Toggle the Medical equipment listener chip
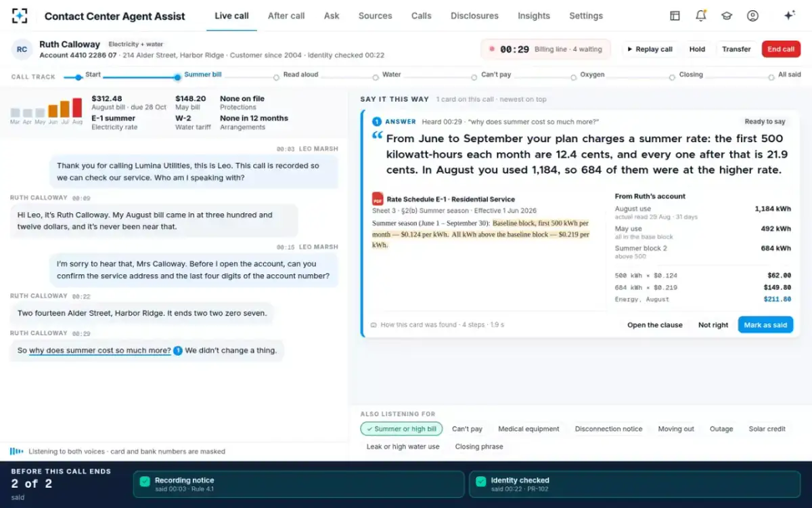This screenshot has width=812, height=508. coord(528,429)
